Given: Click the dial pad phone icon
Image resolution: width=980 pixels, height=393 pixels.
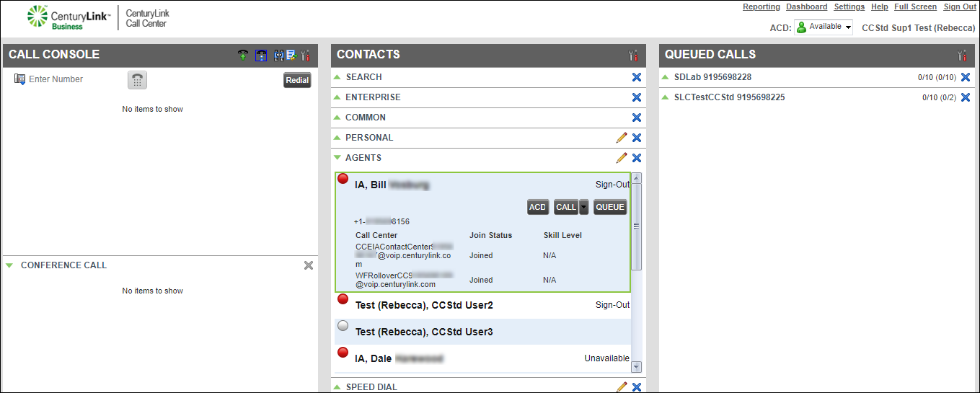Looking at the screenshot, I should tap(137, 80).
